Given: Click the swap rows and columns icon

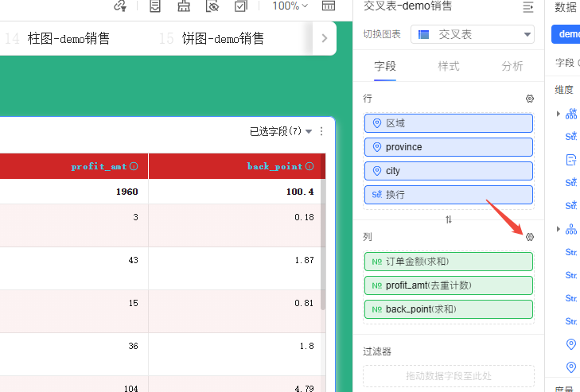Looking at the screenshot, I should coord(449,219).
